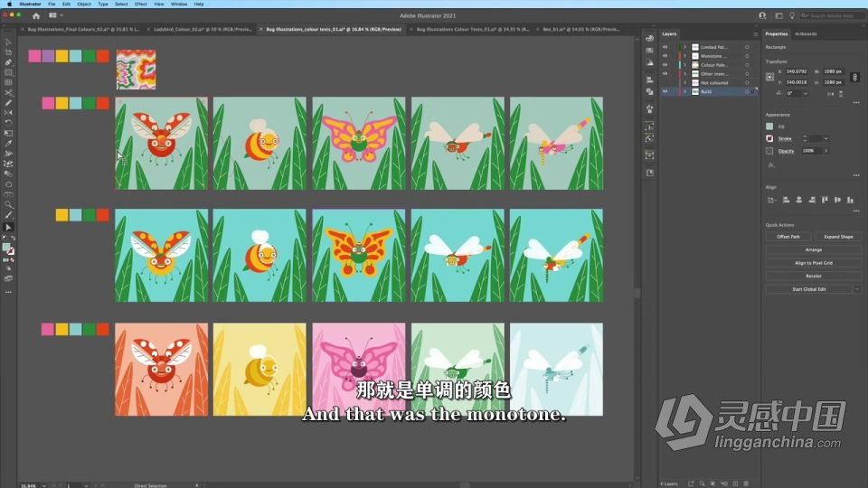Viewport: 868px width, 488px height.
Task: Expand the Other insec... layer arrow
Action: click(684, 73)
